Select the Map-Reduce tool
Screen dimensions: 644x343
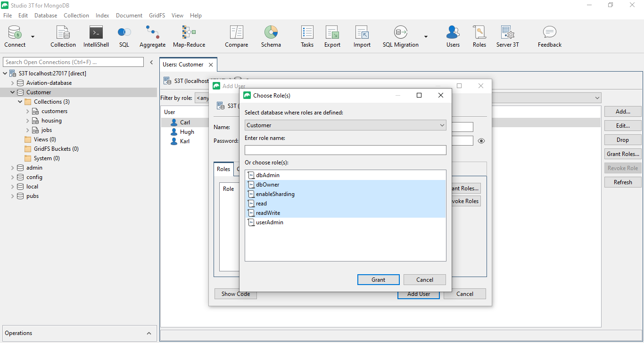pos(189,37)
